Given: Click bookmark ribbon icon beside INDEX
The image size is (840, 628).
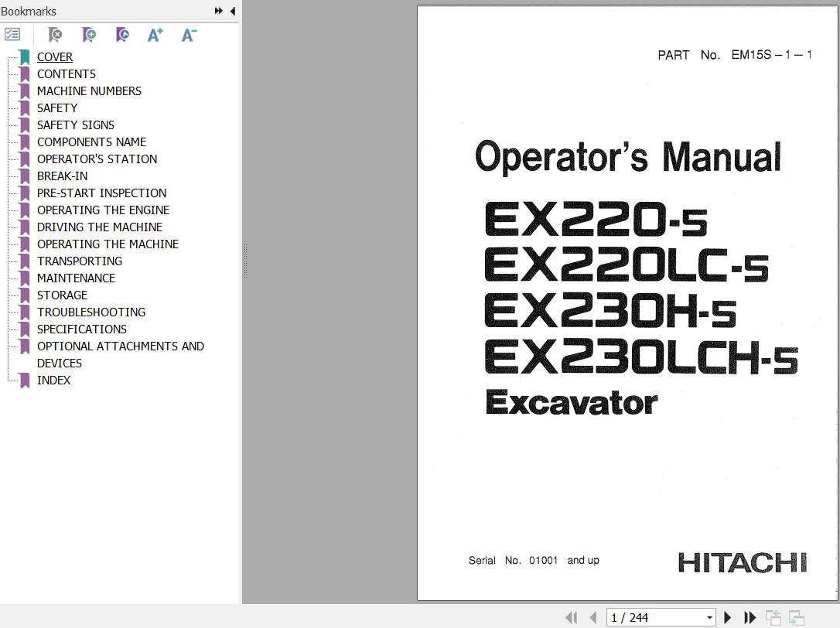Looking at the screenshot, I should [25, 381].
